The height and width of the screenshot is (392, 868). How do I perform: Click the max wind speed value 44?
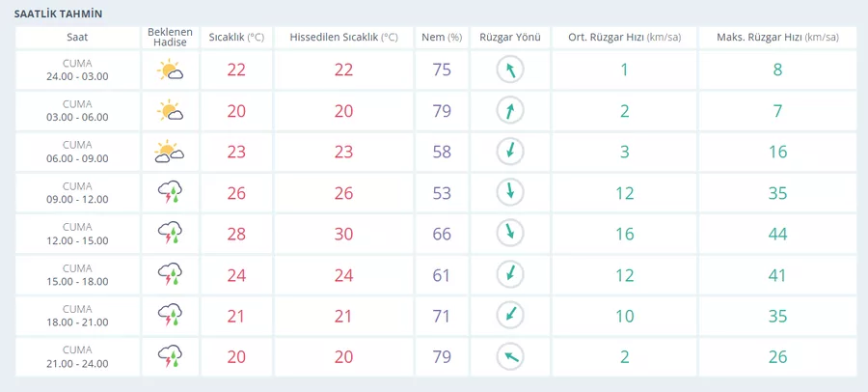(x=777, y=234)
